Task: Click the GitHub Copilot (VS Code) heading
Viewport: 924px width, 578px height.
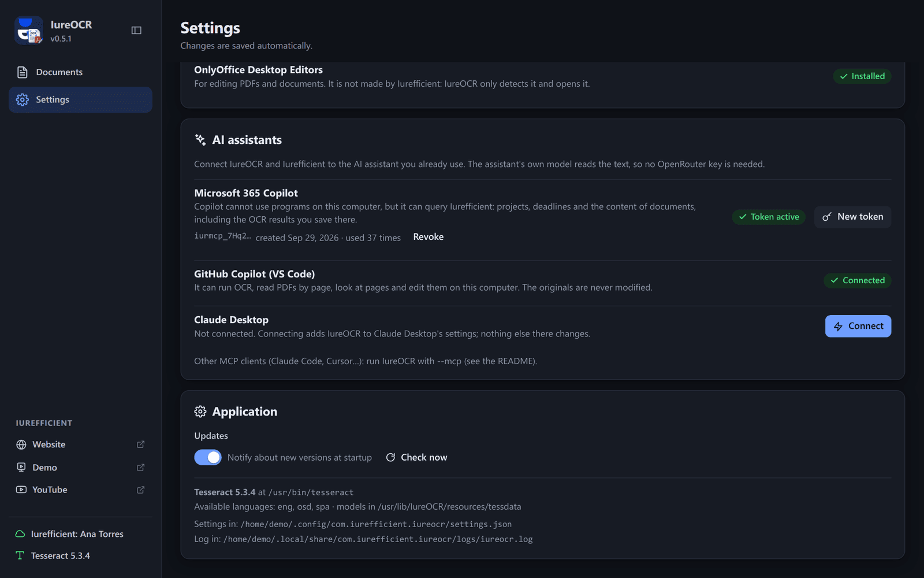Action: point(254,274)
